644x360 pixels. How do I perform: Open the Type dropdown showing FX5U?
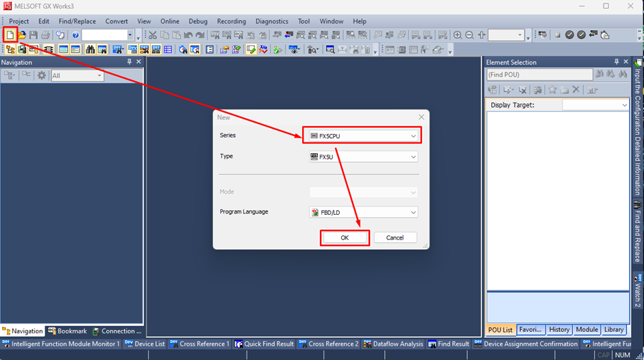[x=363, y=157]
